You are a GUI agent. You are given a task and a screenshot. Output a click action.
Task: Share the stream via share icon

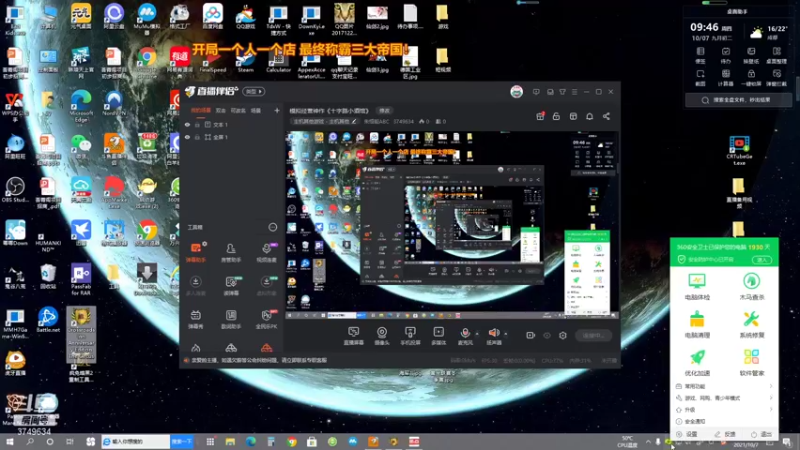coord(606,116)
